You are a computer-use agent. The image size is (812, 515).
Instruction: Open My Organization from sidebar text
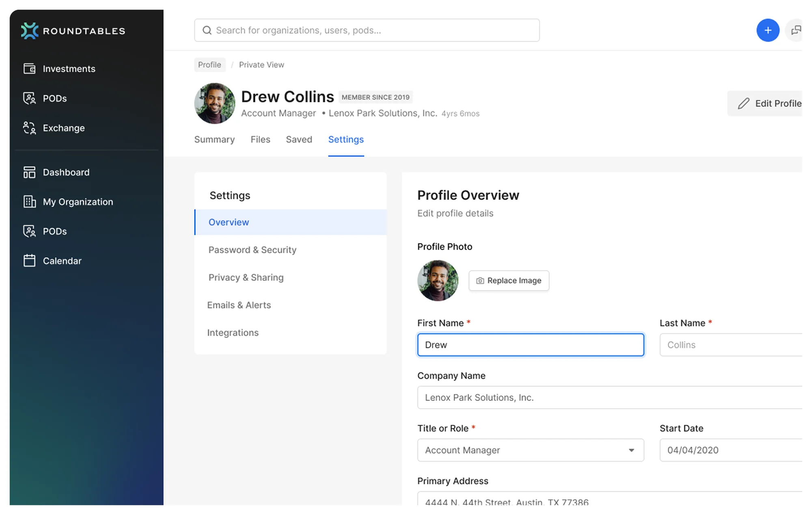78,201
